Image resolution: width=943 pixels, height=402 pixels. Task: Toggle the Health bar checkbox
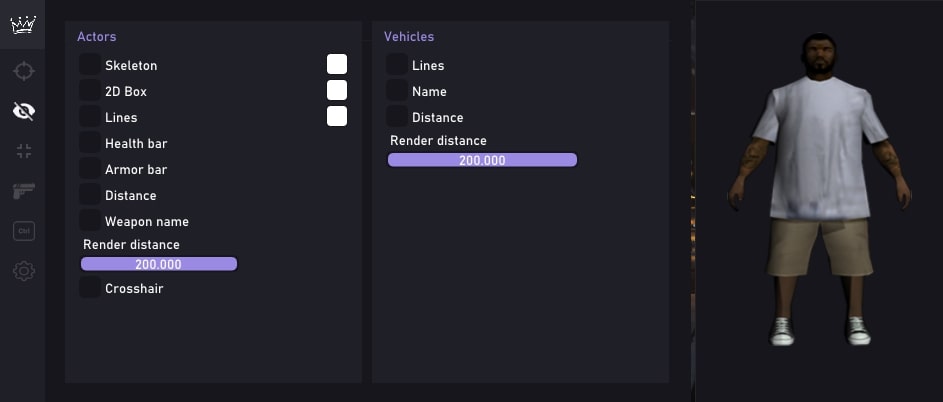[x=90, y=143]
